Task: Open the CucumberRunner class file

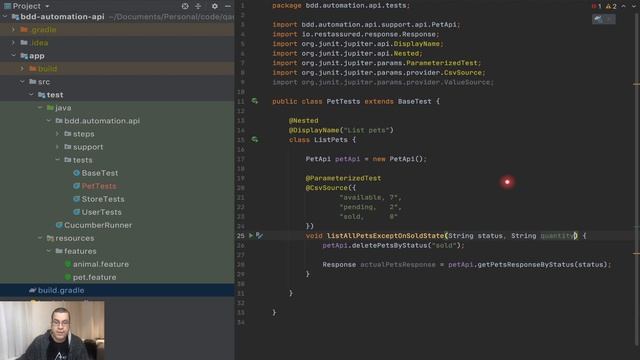Action: click(x=98, y=225)
